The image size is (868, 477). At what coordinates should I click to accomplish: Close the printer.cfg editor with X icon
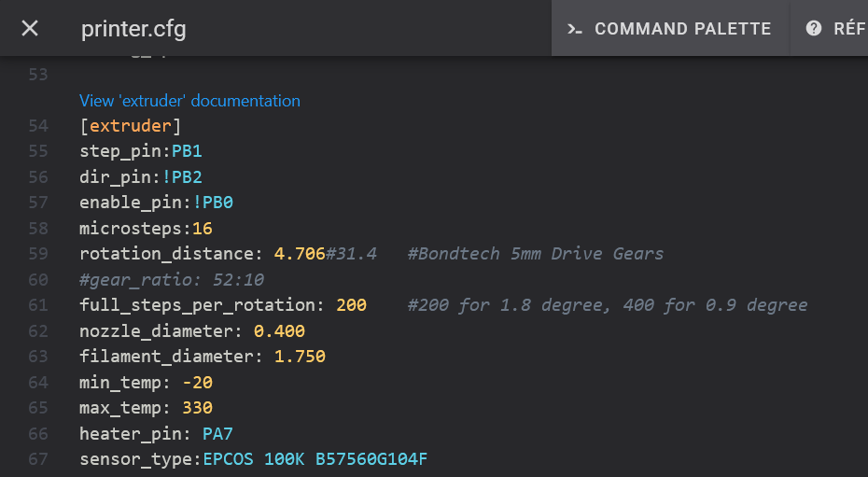pos(30,28)
